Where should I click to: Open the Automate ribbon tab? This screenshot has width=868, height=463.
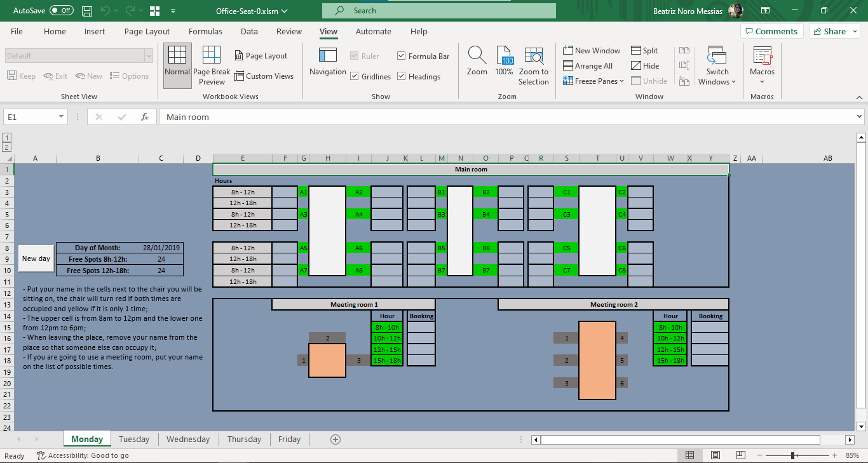point(373,31)
